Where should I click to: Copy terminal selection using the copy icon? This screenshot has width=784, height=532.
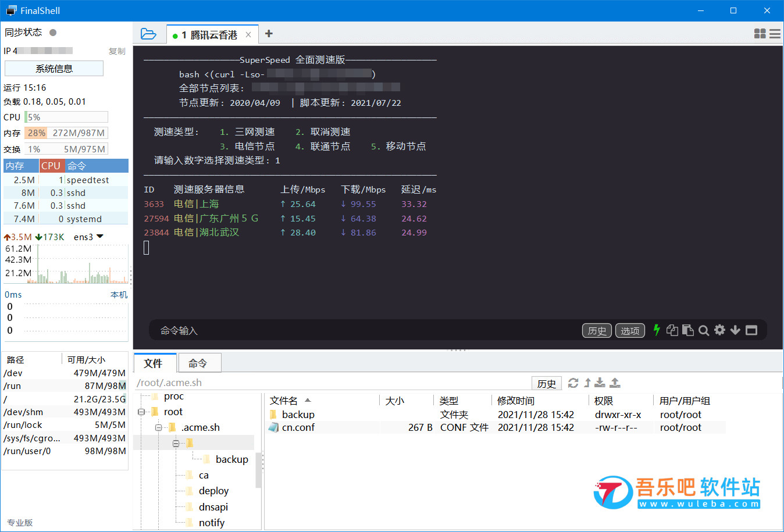(x=672, y=330)
